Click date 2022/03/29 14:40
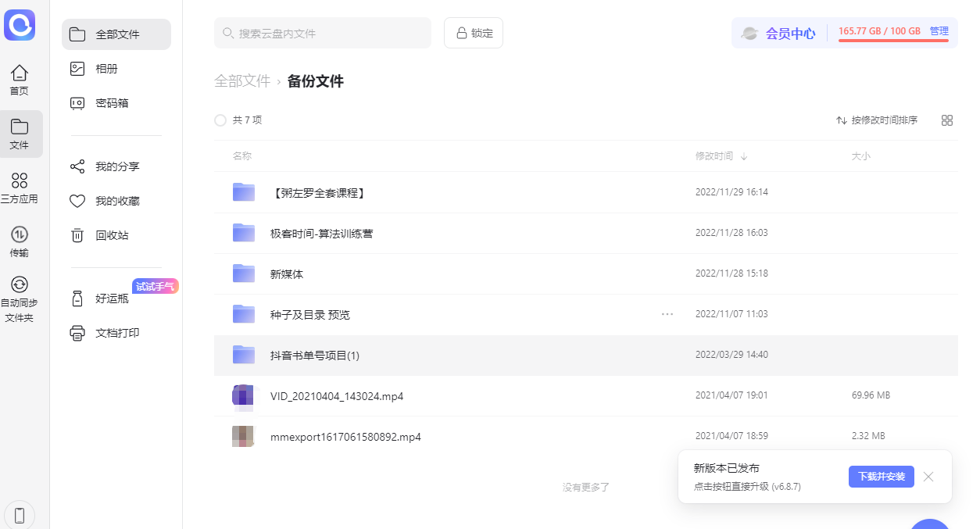This screenshot has width=980, height=529. [731, 355]
